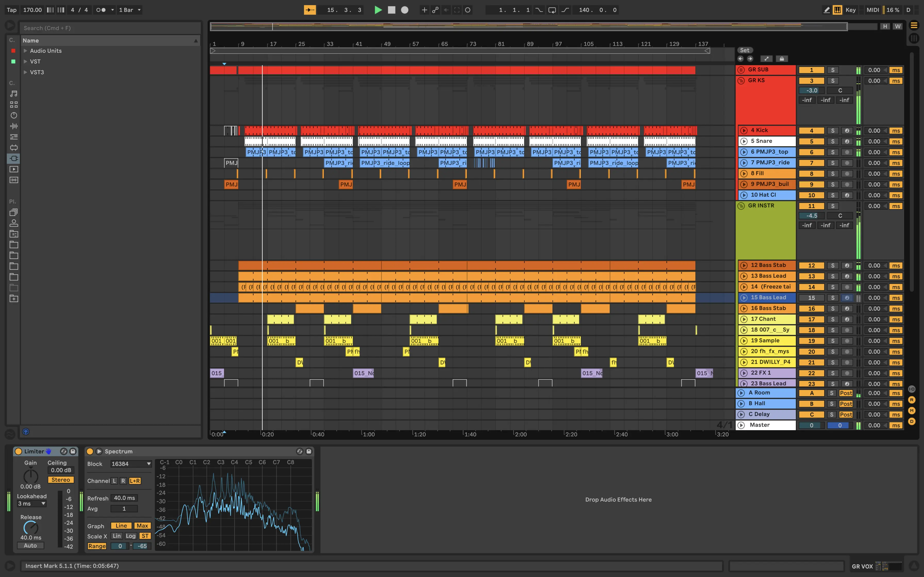The height and width of the screenshot is (577, 924).
Task: Expand the VST plugins tree item
Action: click(x=24, y=61)
